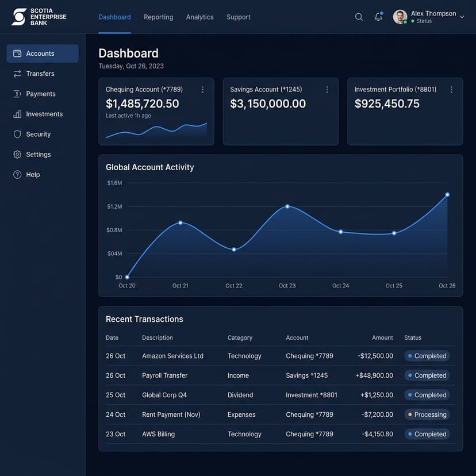Select the Amazon Services Ltd transaction description
476x476 pixels.
click(172, 356)
